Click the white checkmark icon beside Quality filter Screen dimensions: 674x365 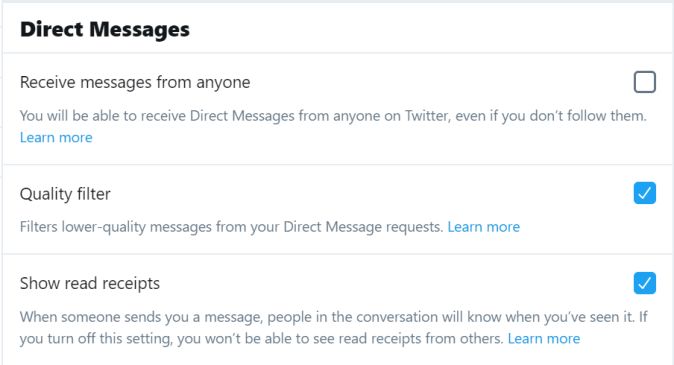point(644,193)
